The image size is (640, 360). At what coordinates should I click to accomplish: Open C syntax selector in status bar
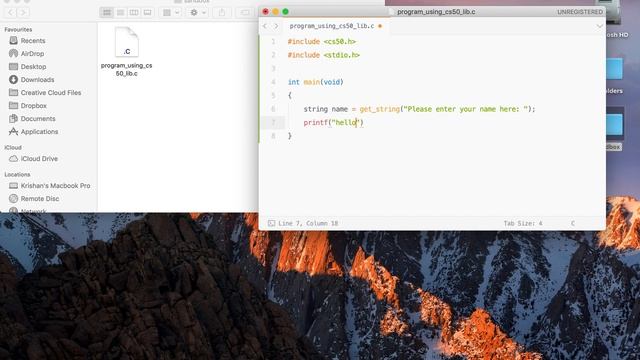point(573,223)
